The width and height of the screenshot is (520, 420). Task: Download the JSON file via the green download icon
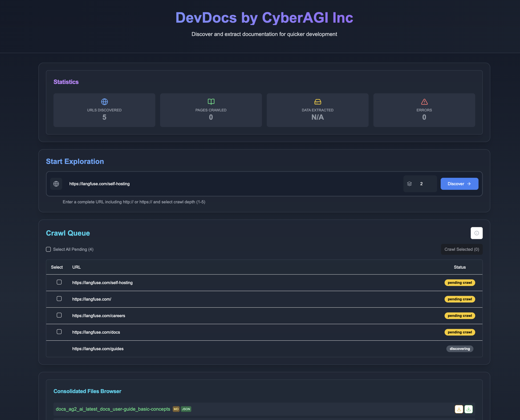(469, 409)
